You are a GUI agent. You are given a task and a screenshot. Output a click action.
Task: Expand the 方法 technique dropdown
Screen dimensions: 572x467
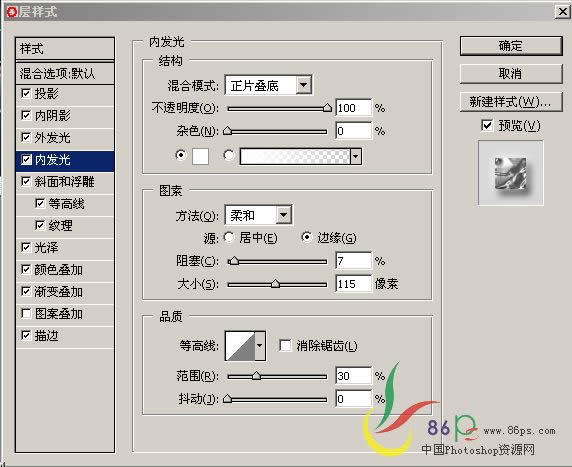pos(284,215)
